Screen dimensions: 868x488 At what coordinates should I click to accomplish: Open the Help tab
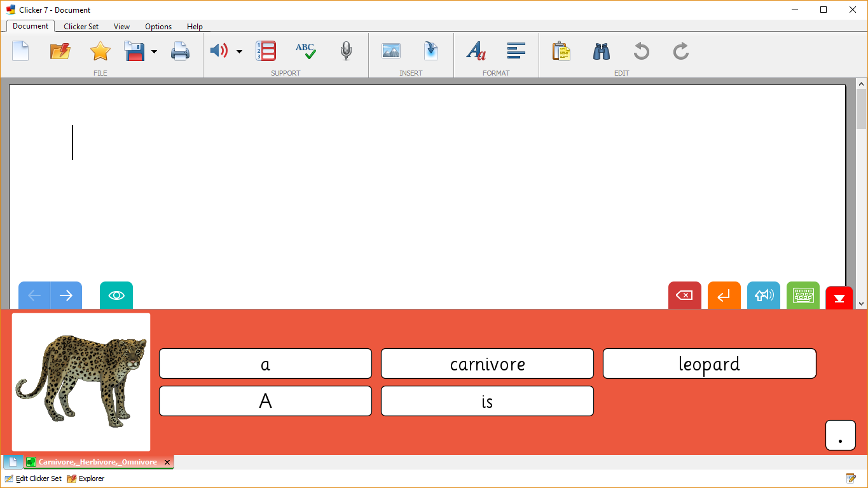pyautogui.click(x=195, y=27)
